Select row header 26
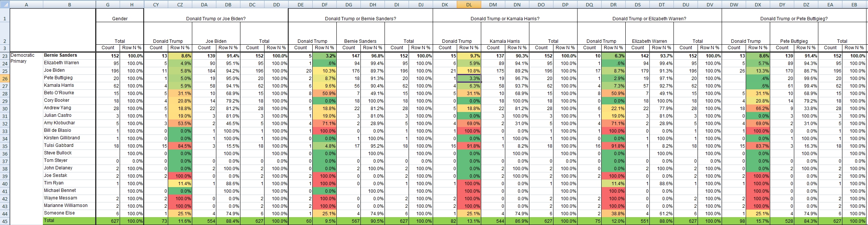Viewport: 868px width, 225px height. (5, 79)
